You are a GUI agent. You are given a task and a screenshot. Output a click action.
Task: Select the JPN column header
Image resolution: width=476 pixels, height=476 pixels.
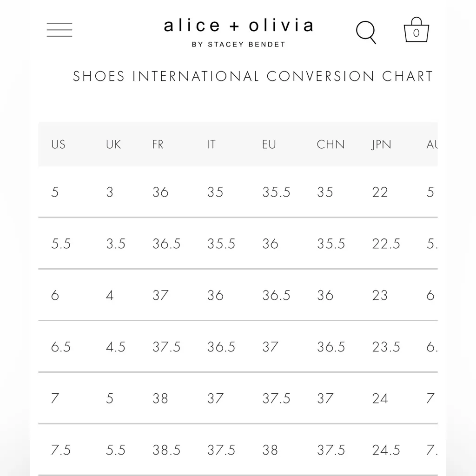(381, 145)
